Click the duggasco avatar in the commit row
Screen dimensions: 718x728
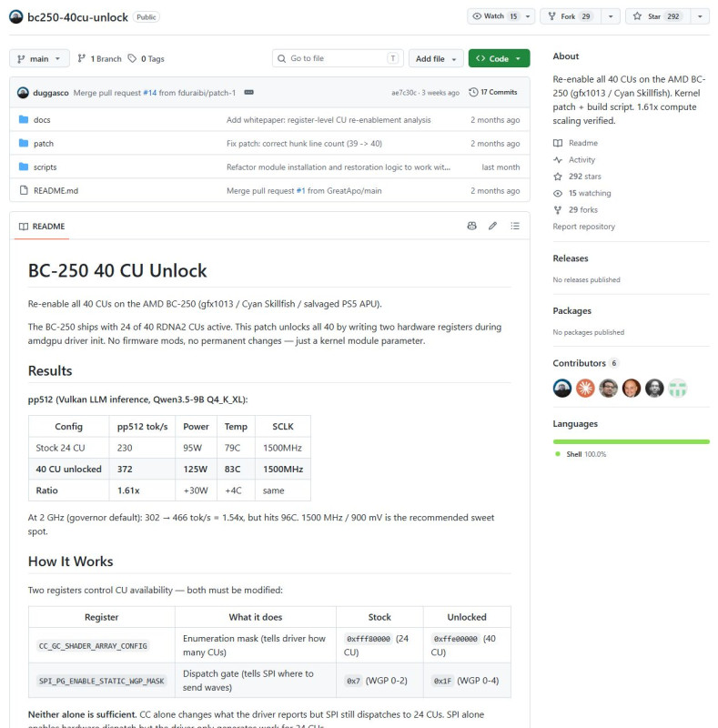(x=23, y=93)
